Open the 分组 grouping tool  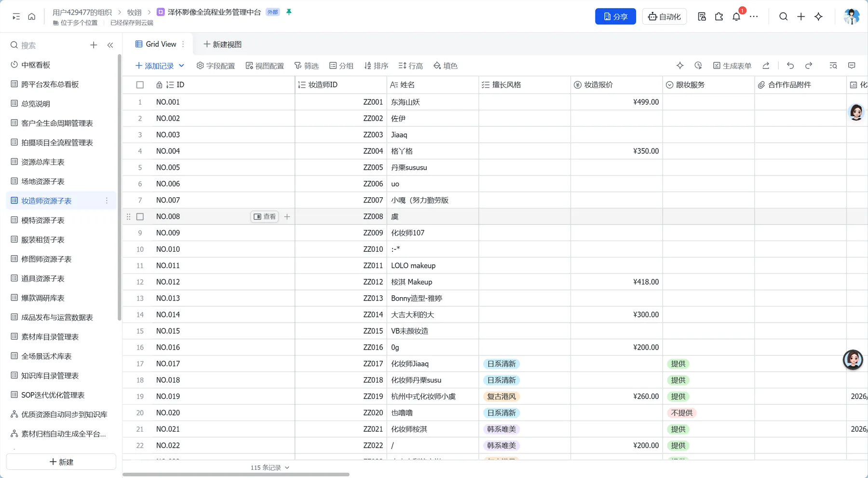(341, 66)
